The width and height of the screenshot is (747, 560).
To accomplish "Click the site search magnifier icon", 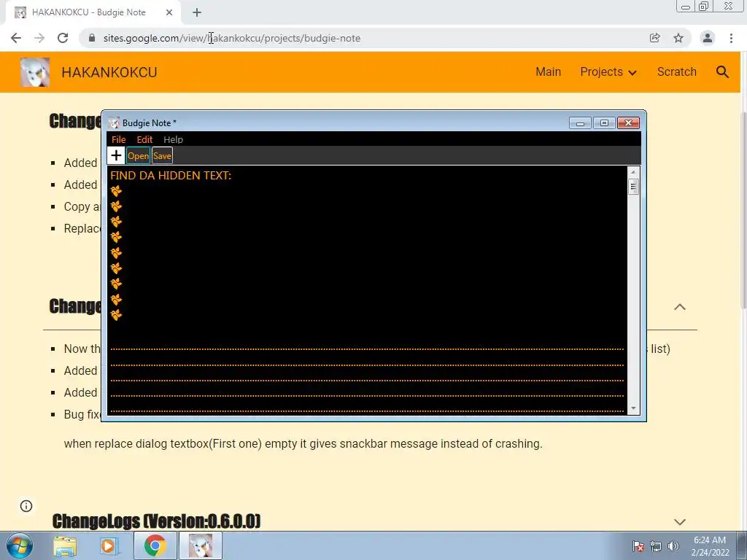I will pyautogui.click(x=722, y=72).
